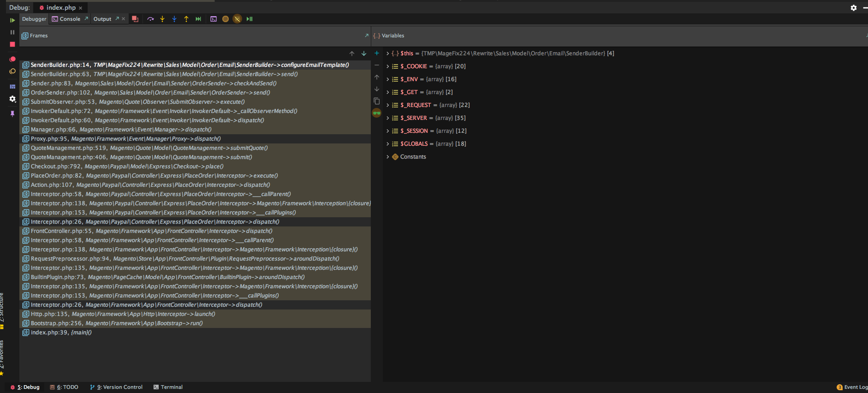Screen dimensions: 868x393
Task: Duplicate watch with the copy icon
Action: coord(377,101)
